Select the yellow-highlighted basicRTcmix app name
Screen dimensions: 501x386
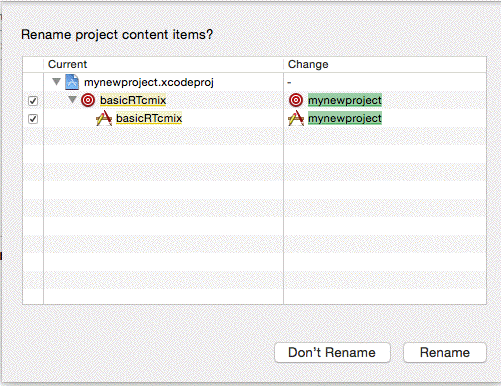149,118
